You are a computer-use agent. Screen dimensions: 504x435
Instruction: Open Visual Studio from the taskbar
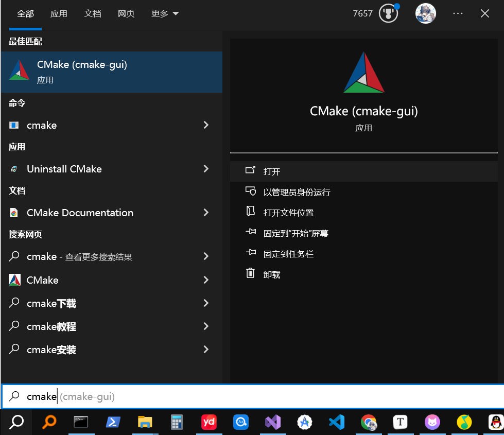pyautogui.click(x=272, y=422)
